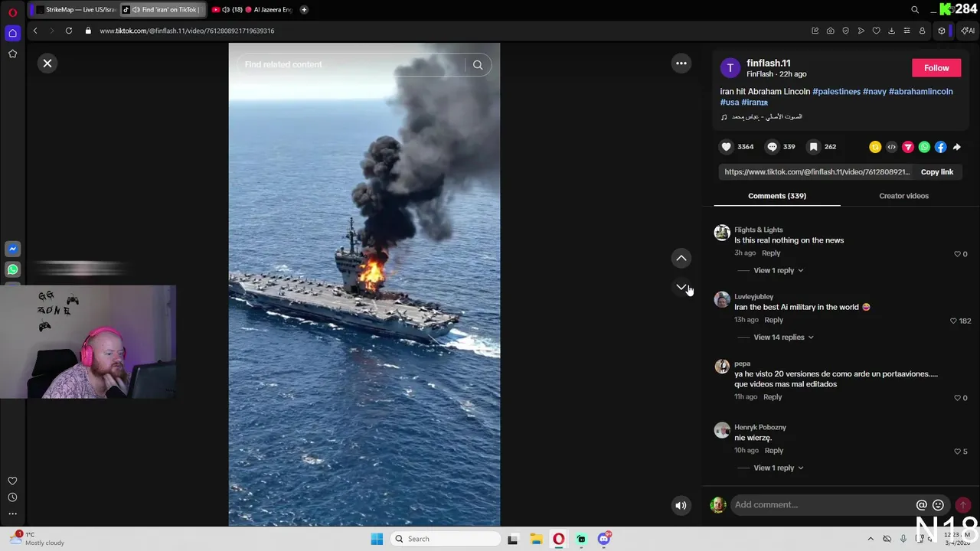Select the Find 'iran' on TikTok tab
Image resolution: width=980 pixels, height=551 pixels.
[x=163, y=10]
